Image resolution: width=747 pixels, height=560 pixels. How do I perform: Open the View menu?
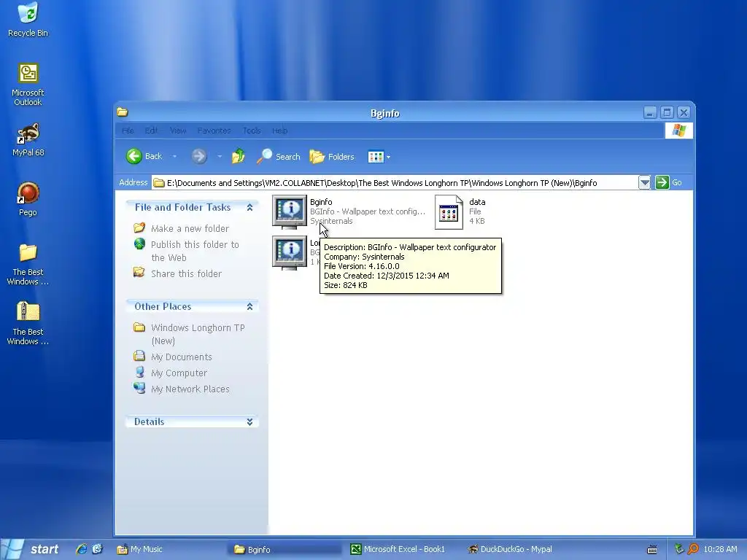point(178,131)
